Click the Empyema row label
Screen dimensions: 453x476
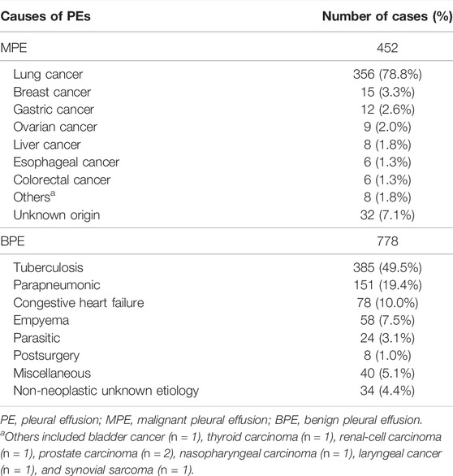tap(41, 321)
